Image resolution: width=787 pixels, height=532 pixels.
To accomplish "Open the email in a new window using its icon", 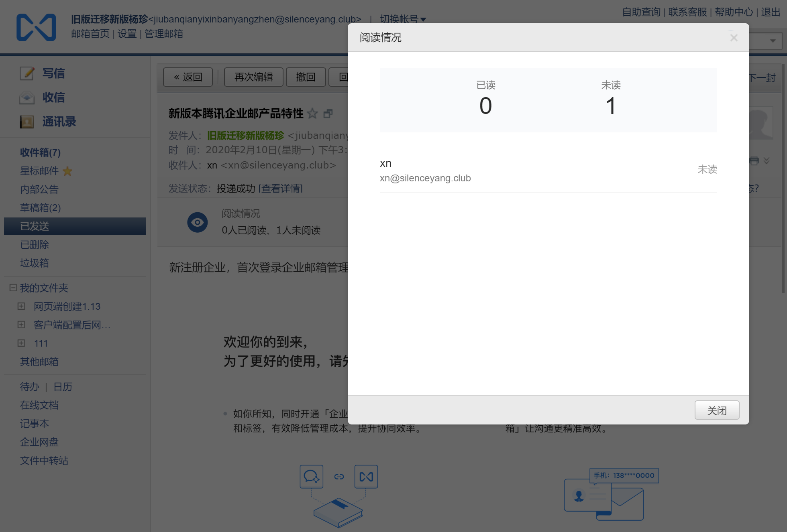I will [x=328, y=114].
